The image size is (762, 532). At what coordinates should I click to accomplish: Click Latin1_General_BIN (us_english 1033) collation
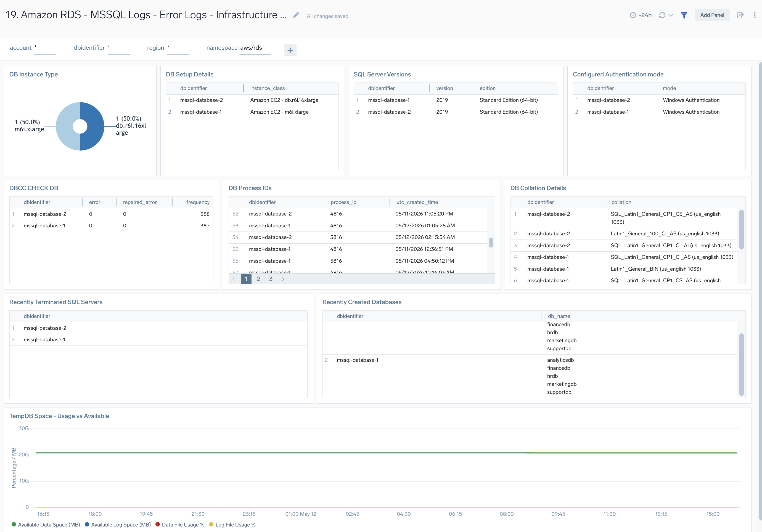[656, 269]
